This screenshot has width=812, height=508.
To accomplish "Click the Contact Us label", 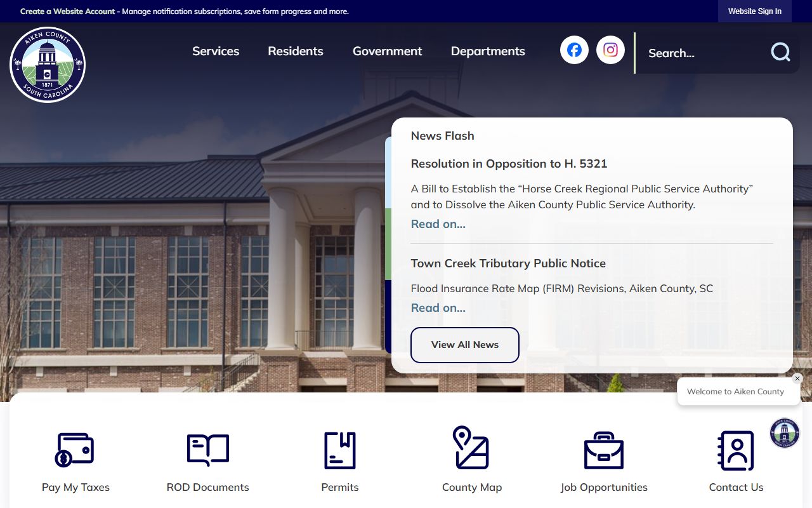I will pos(736,488).
